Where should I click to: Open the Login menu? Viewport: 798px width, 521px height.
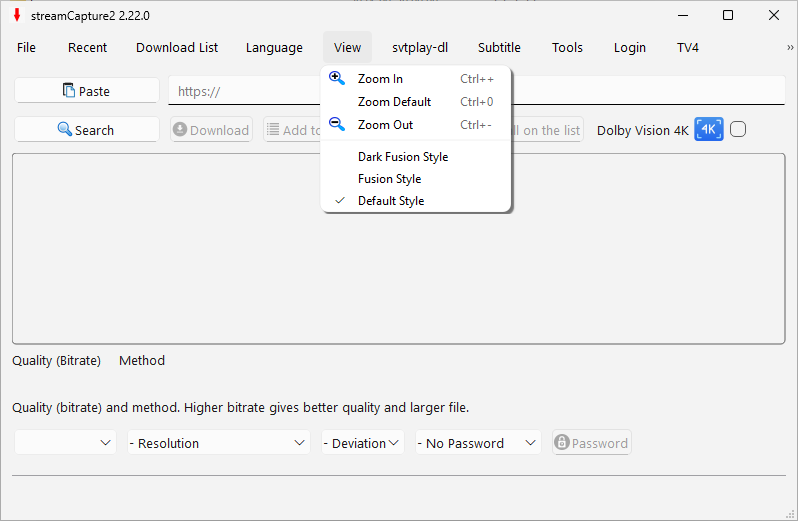tap(630, 47)
